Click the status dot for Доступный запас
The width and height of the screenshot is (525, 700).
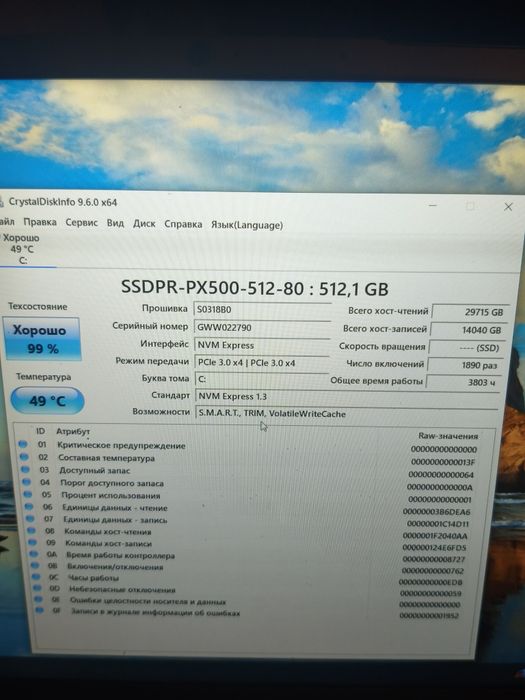[x=25, y=469]
